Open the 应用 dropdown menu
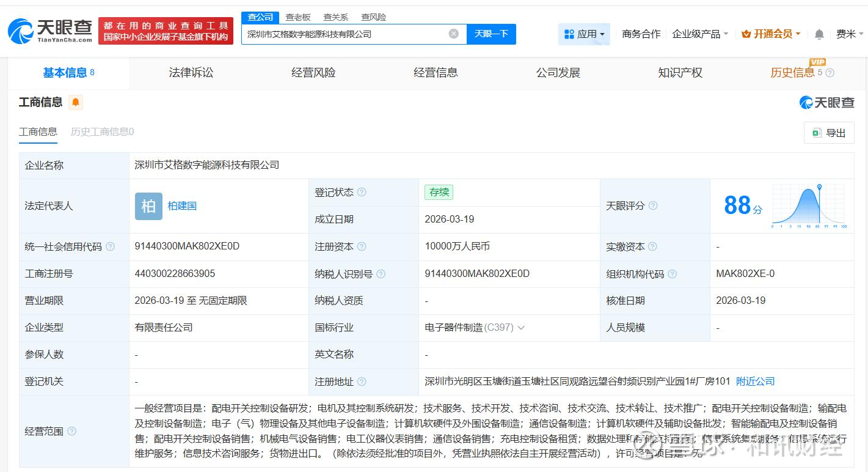This screenshot has width=868, height=472. click(584, 34)
